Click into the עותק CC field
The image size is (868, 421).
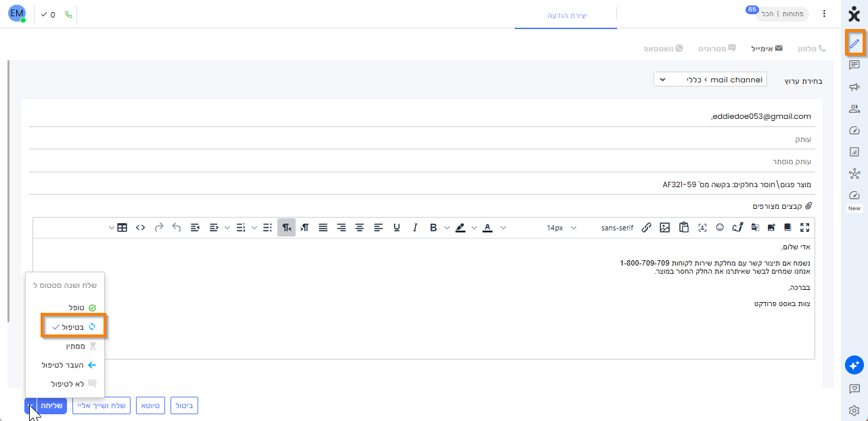tap(422, 139)
